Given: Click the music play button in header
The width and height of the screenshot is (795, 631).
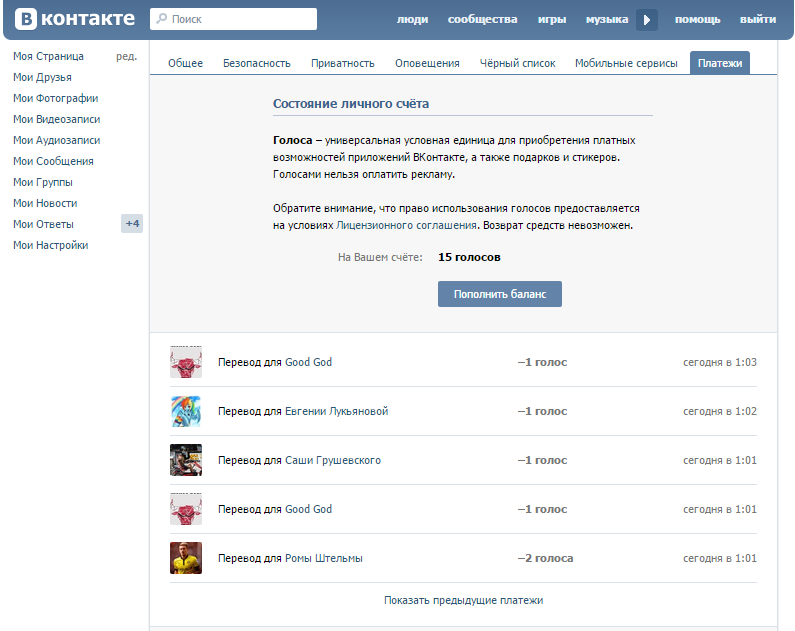Looking at the screenshot, I should 646,20.
